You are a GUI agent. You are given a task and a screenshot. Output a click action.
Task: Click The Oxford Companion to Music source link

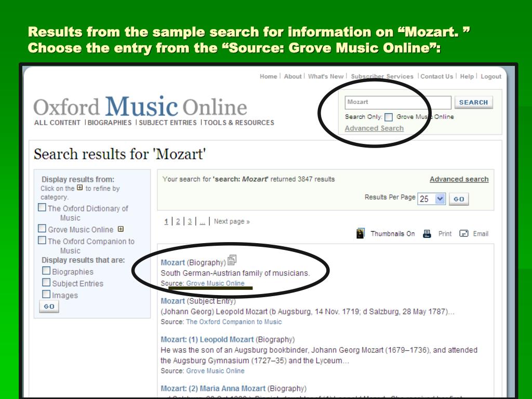tap(234, 322)
